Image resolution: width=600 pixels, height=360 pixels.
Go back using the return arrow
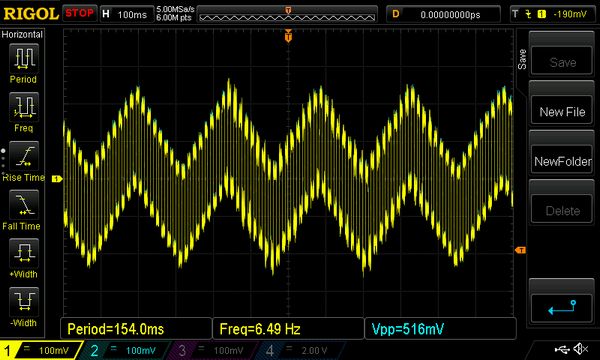click(x=562, y=308)
